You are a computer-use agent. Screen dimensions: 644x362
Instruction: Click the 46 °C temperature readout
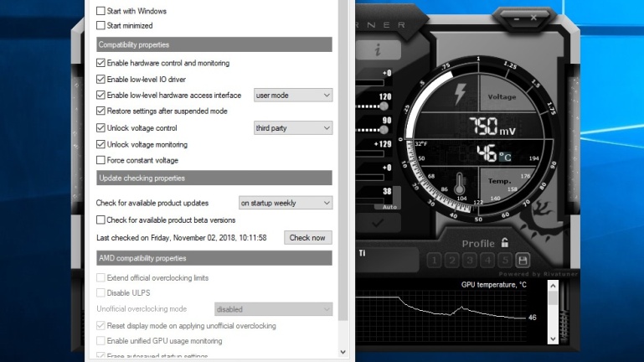493,153
